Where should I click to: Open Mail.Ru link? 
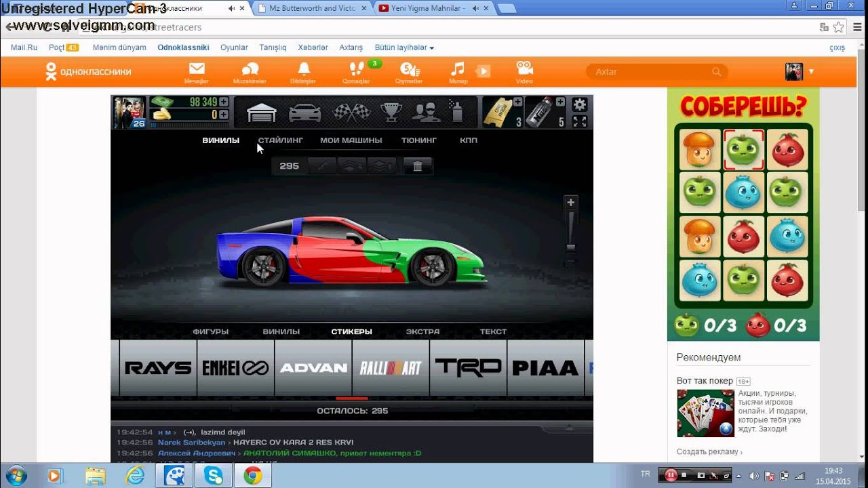tap(24, 47)
